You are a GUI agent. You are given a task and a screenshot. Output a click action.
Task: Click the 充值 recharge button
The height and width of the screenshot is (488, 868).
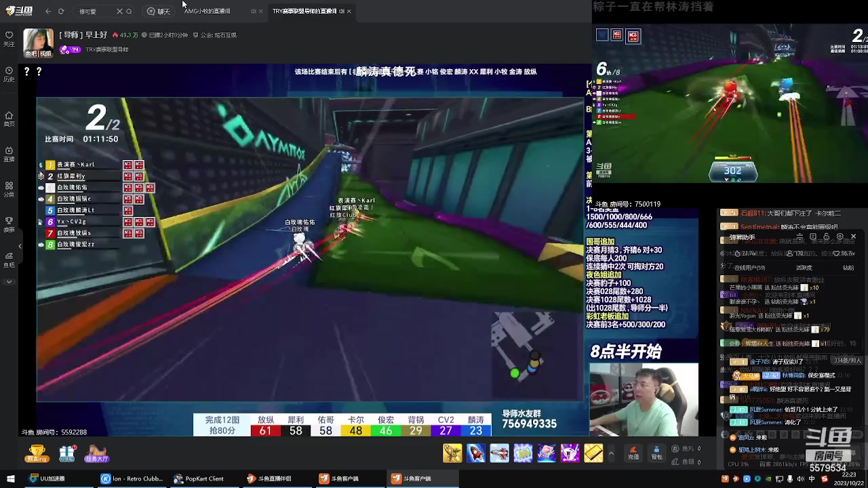tap(634, 453)
